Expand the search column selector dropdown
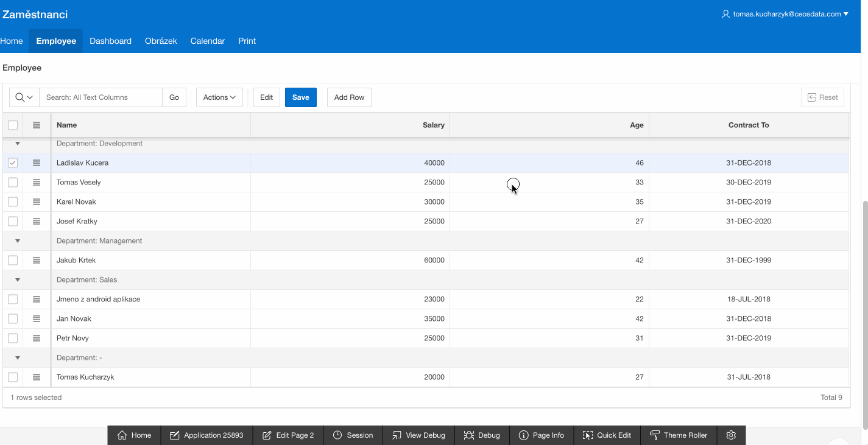This screenshot has width=868, height=445. coord(24,97)
